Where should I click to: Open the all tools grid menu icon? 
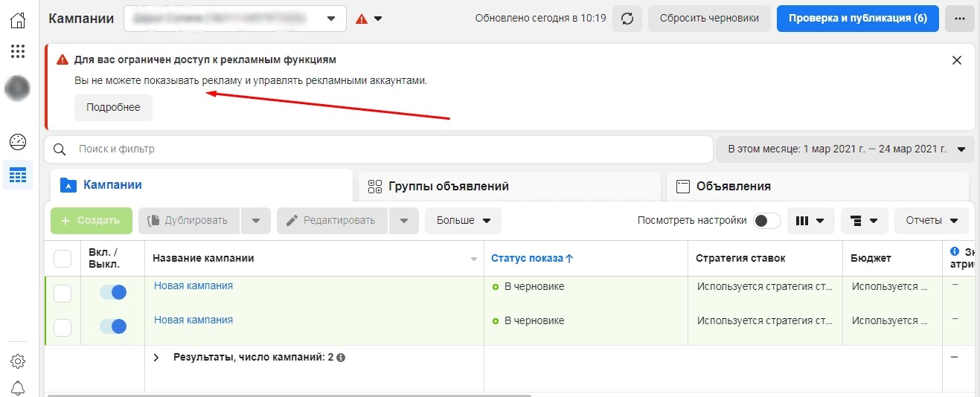coord(18,51)
